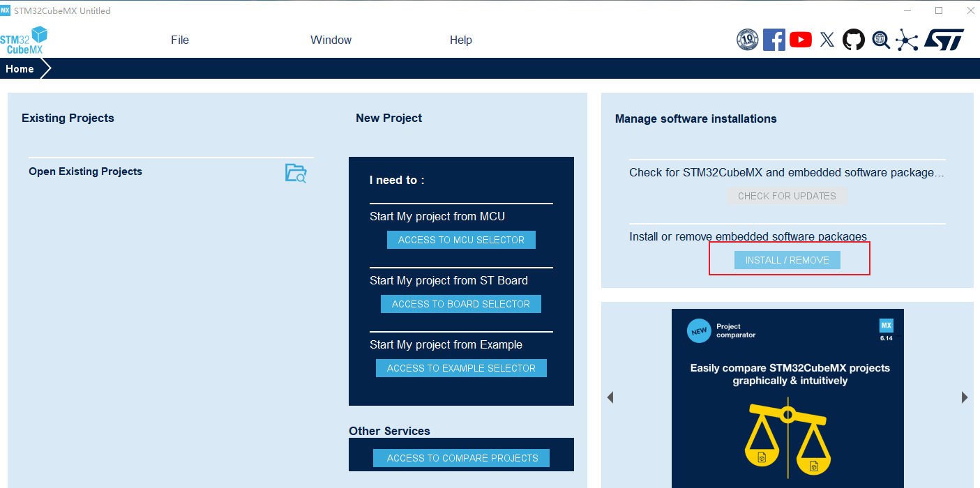Viewport: 980px width, 488px height.
Task: Open the ST logo link
Action: 944,40
